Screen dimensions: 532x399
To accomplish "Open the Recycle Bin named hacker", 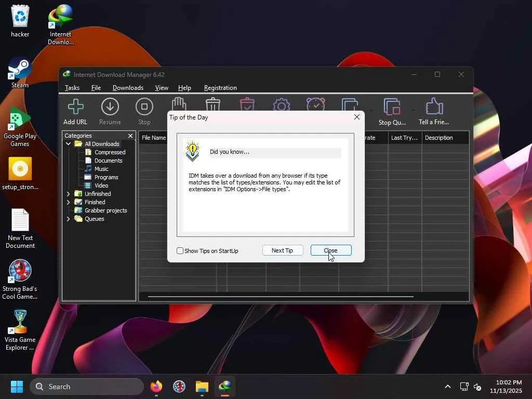I will coord(20,21).
